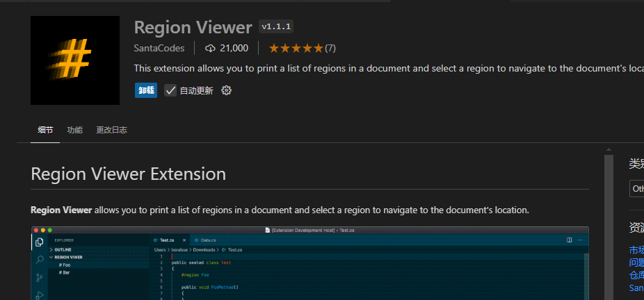This screenshot has height=300, width=644.
Task: Click the readme scrollbar up arrow
Action: pos(609,149)
